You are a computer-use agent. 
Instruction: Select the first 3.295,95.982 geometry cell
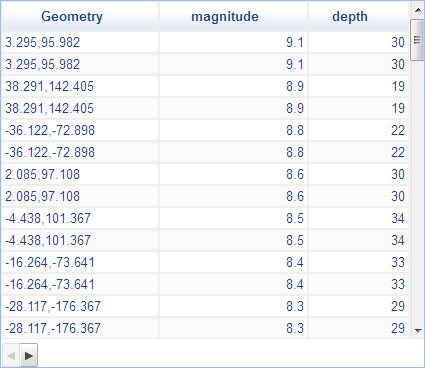point(80,42)
